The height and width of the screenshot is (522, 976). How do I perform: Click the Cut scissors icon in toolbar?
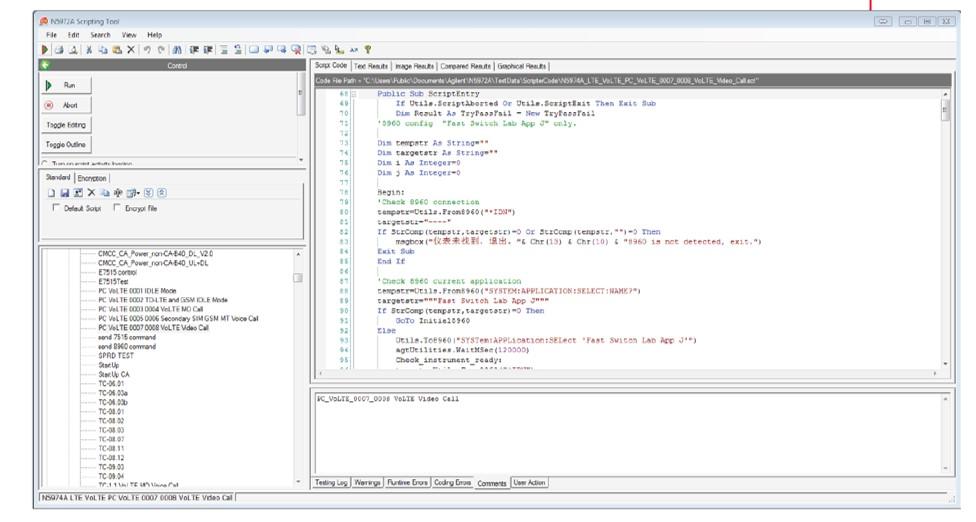[89, 50]
